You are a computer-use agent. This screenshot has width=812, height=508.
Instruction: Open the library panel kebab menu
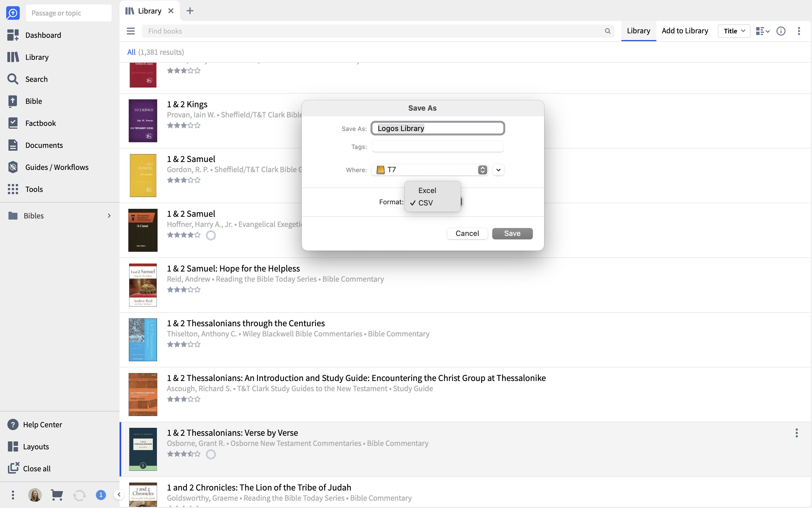(x=799, y=31)
